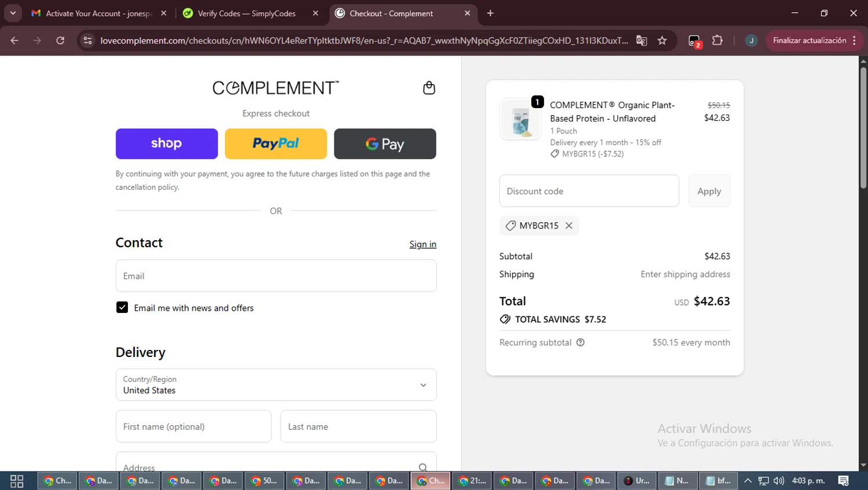Click the Apply discount button
The image size is (868, 490).
click(709, 191)
